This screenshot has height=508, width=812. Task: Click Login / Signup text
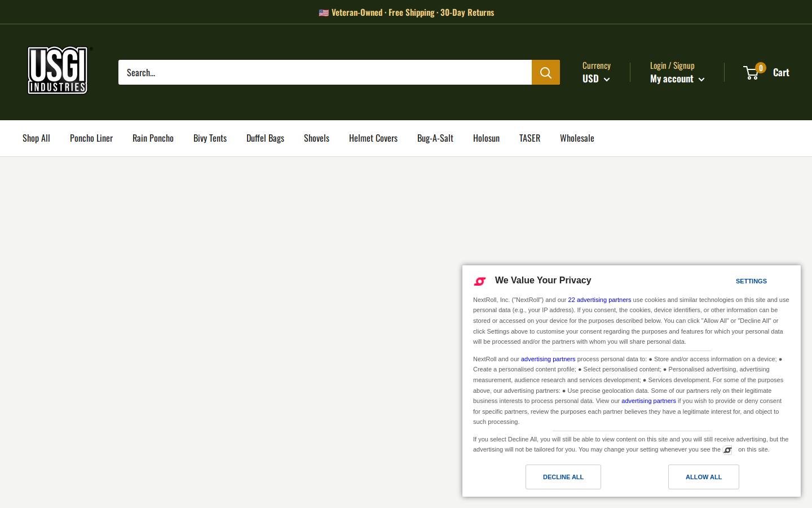pyautogui.click(x=672, y=65)
